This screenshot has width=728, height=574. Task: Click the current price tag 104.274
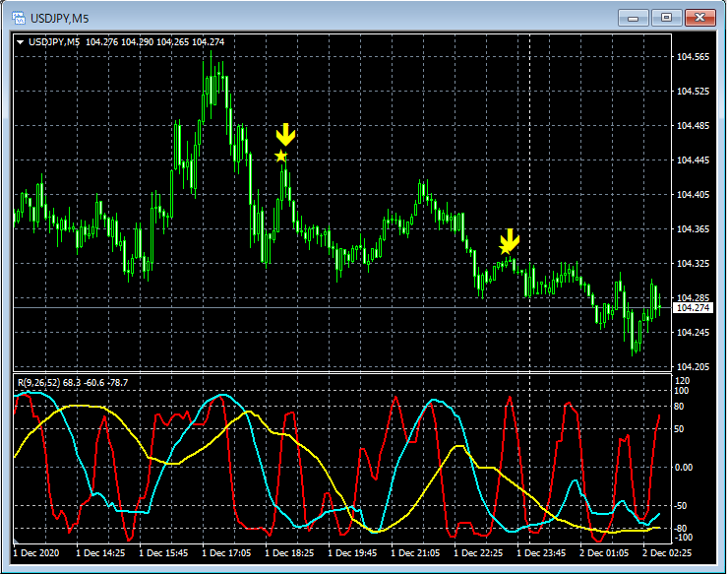point(692,308)
